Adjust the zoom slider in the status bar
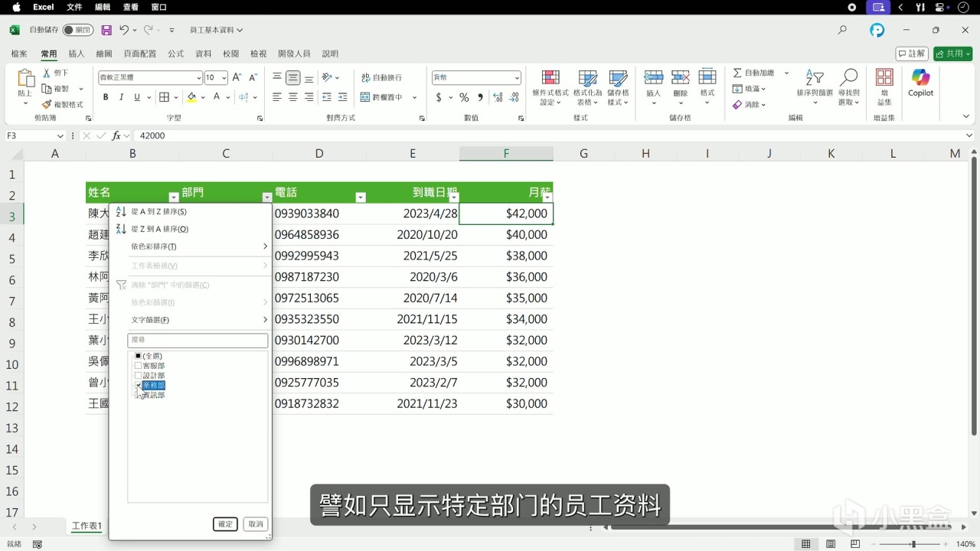The height and width of the screenshot is (551, 980). click(913, 544)
